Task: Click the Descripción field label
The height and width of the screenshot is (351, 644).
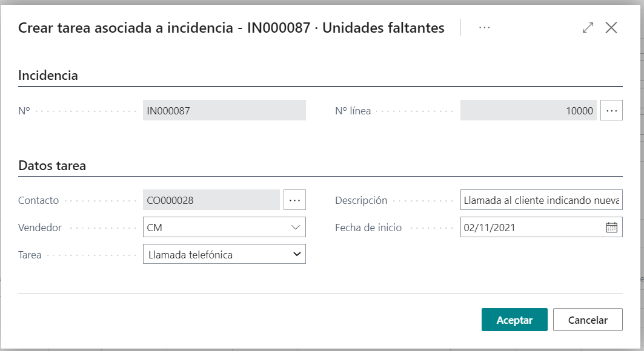Action: pyautogui.click(x=361, y=200)
